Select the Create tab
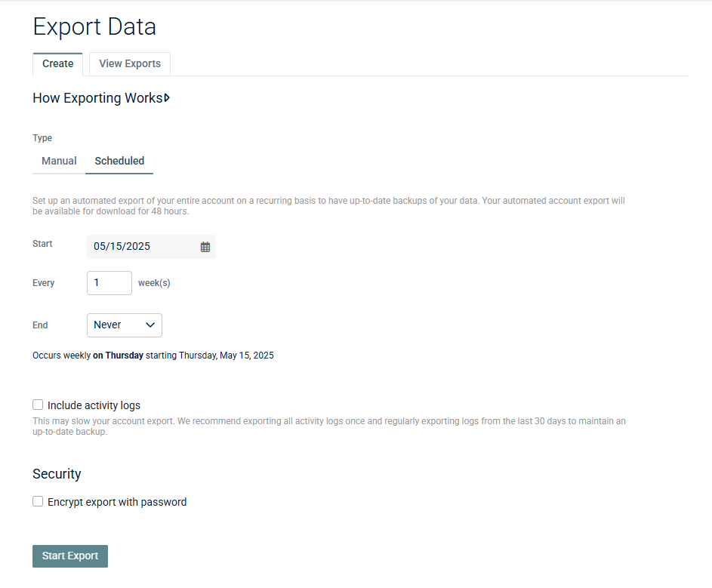The height and width of the screenshot is (588, 712). tap(57, 64)
